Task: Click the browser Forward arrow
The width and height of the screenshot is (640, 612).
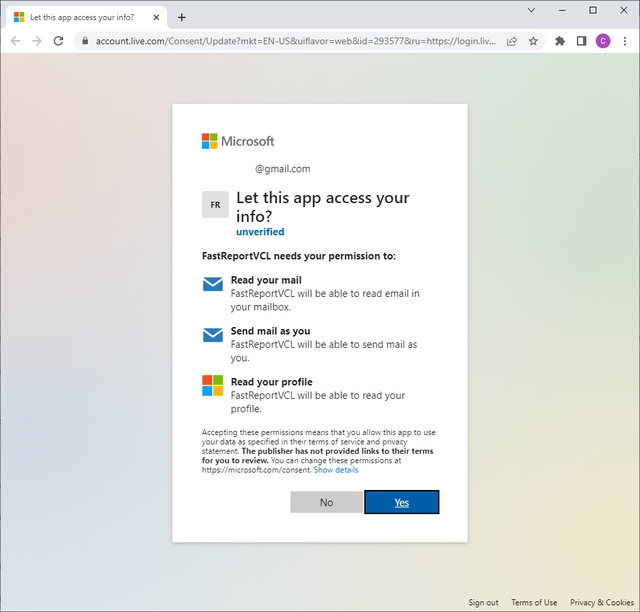Action: (x=37, y=41)
